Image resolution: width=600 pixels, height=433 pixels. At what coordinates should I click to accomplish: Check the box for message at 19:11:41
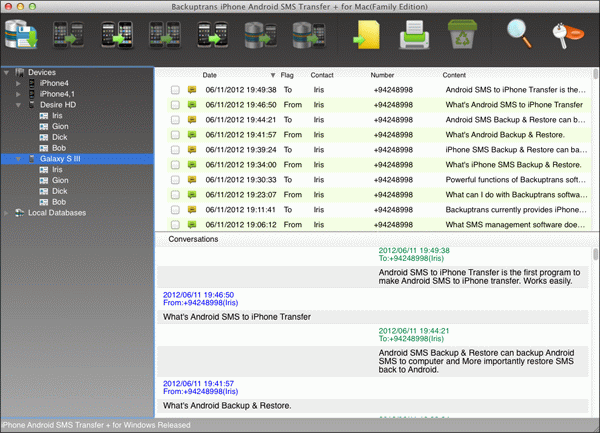click(x=175, y=210)
